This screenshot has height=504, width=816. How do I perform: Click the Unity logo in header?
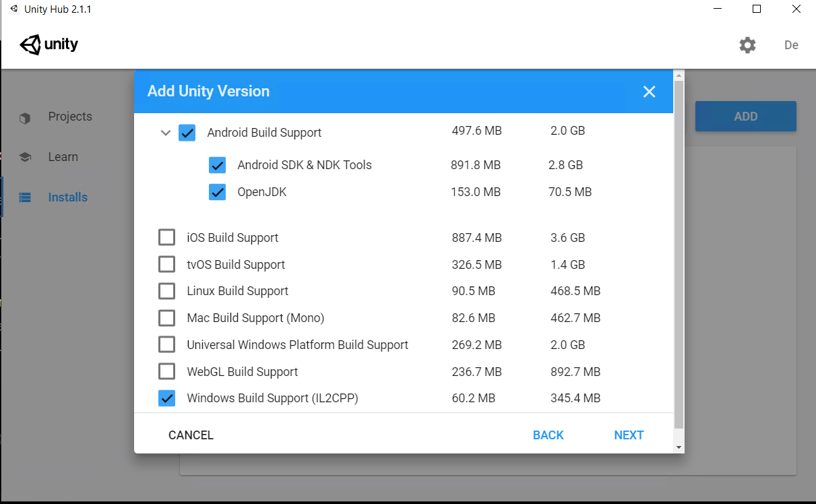(49, 45)
